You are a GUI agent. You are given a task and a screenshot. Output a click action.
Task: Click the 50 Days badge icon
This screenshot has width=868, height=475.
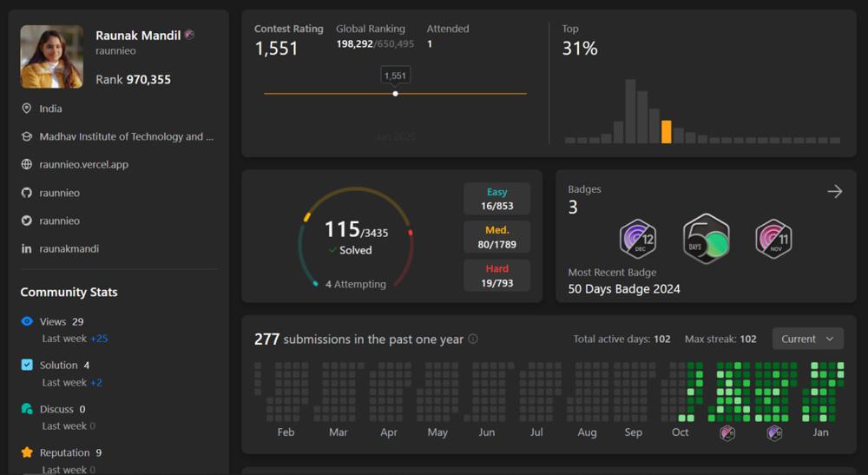(x=706, y=239)
